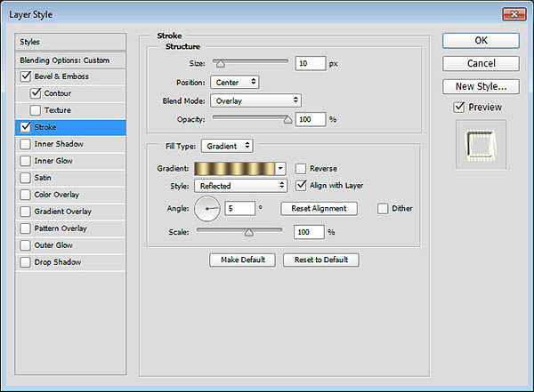Open the gradient Style dropdown

(x=241, y=186)
